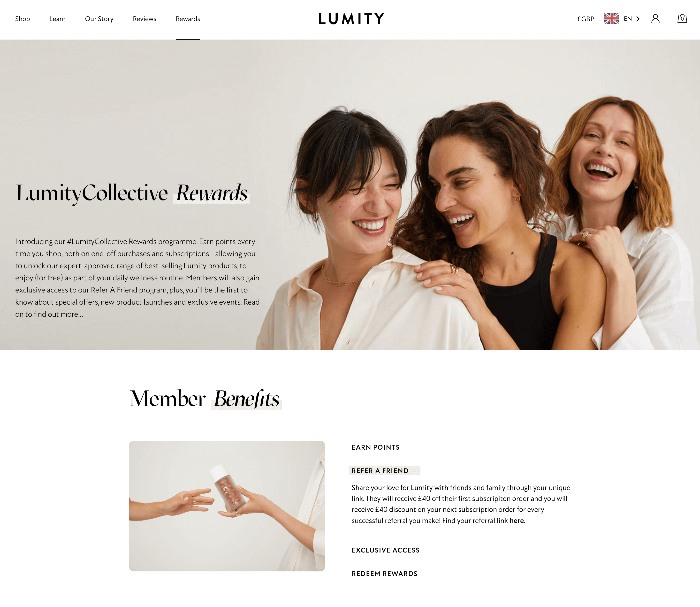Click the user account icon
The width and height of the screenshot is (700, 607).
coord(656,18)
